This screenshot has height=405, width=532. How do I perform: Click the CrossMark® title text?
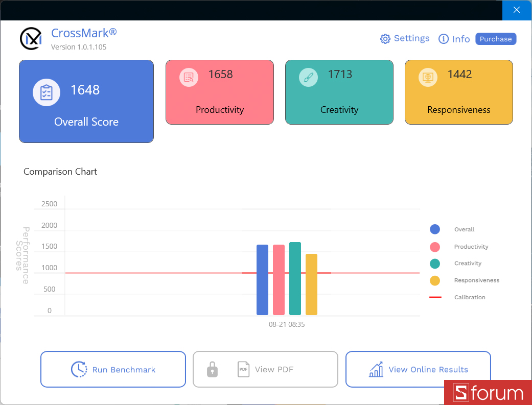(84, 33)
